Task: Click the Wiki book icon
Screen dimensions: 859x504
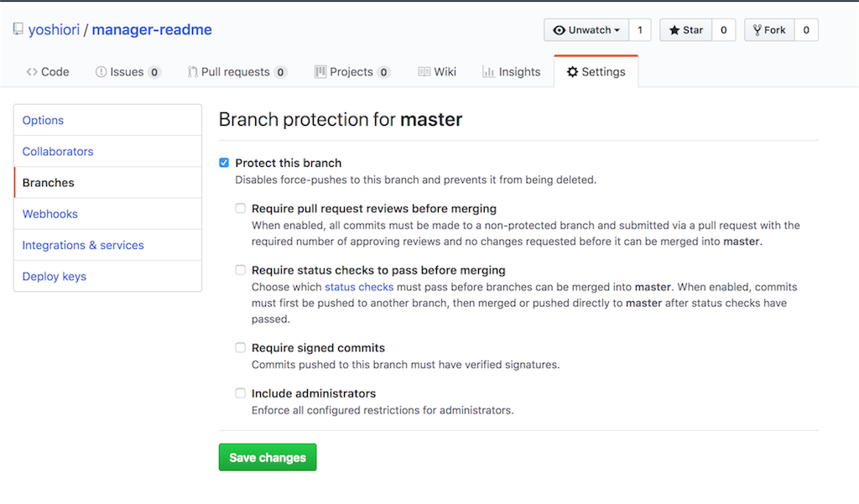Action: click(424, 72)
